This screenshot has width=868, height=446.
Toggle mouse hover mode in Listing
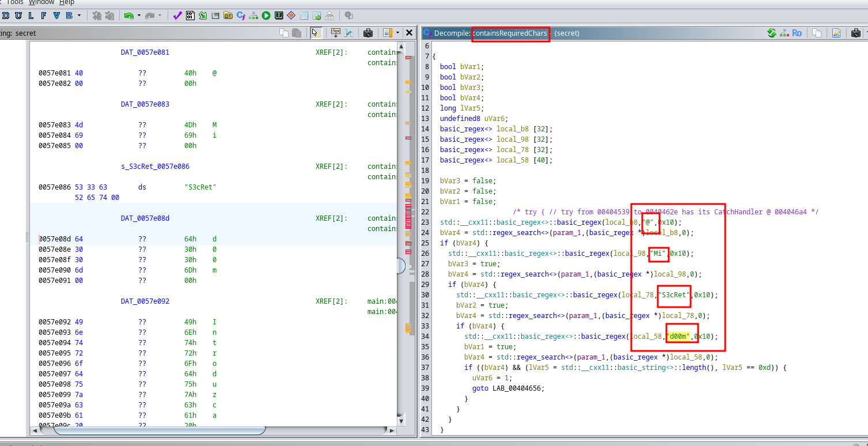tap(316, 33)
